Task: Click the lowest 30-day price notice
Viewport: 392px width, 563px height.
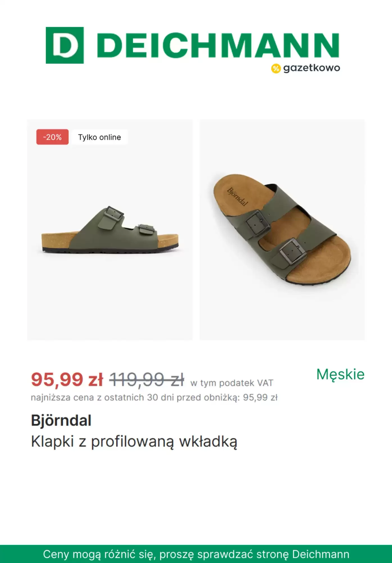Action: click(154, 397)
